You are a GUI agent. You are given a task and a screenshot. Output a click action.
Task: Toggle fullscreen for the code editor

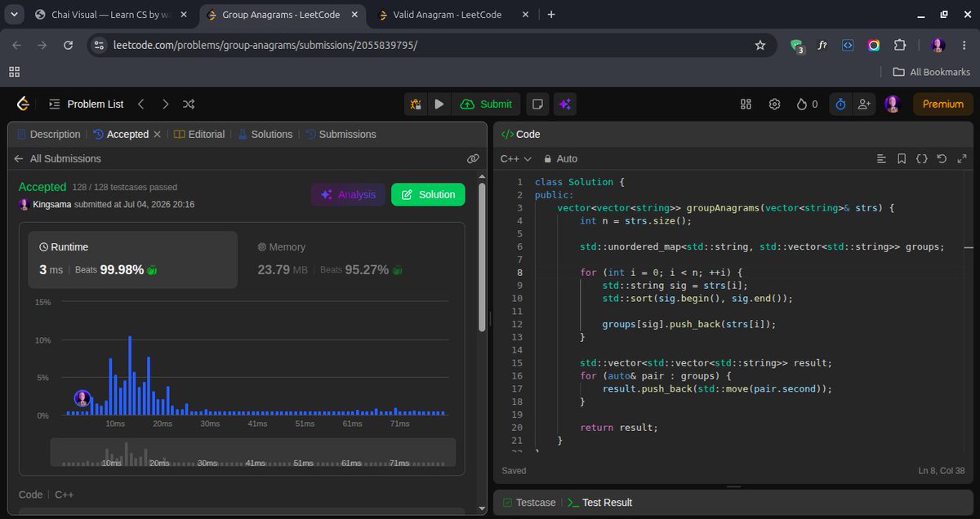point(961,158)
